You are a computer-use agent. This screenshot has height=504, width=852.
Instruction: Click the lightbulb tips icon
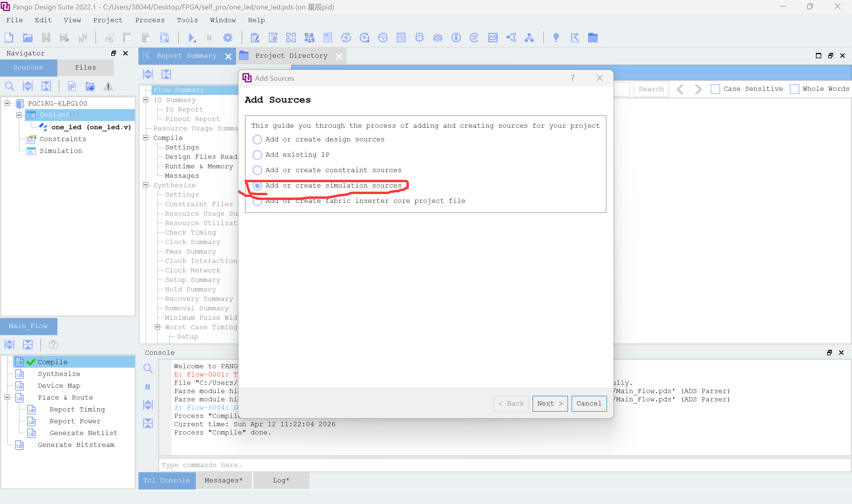point(556,38)
